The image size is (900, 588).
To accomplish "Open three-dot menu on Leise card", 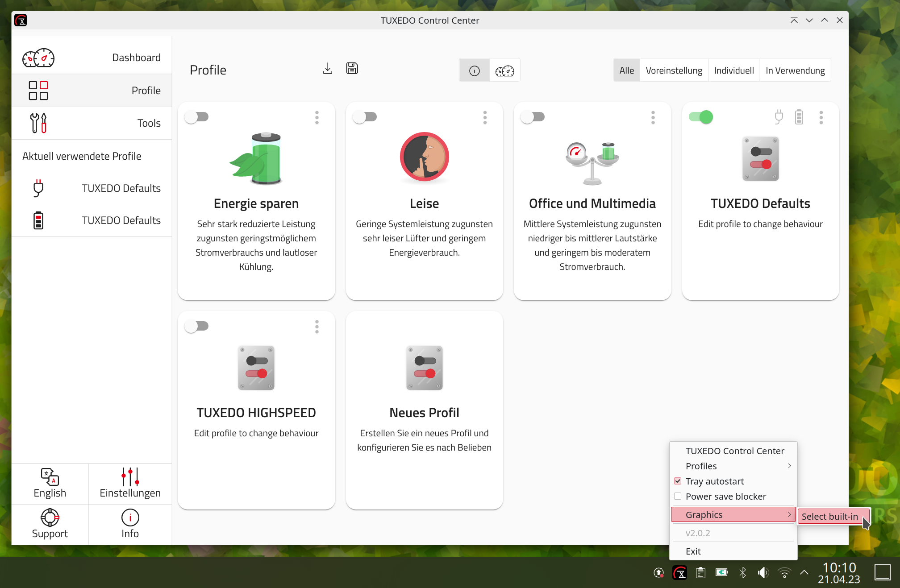I will point(485,117).
